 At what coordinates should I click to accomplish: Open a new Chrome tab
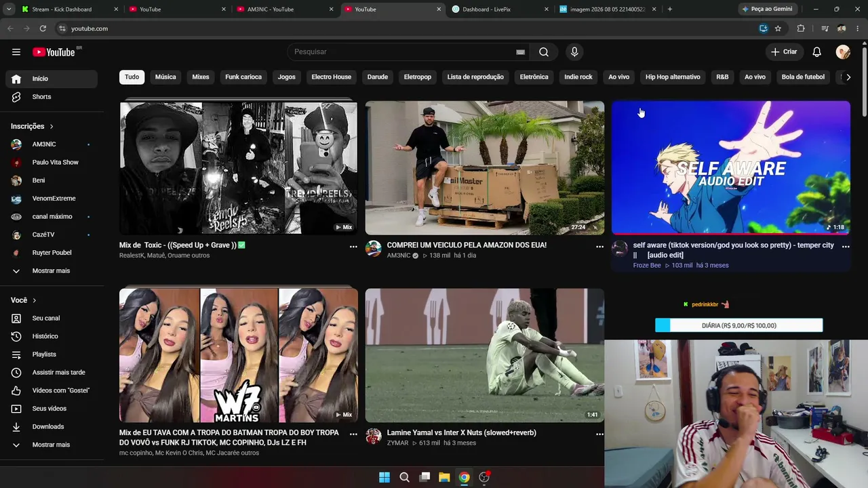(670, 9)
